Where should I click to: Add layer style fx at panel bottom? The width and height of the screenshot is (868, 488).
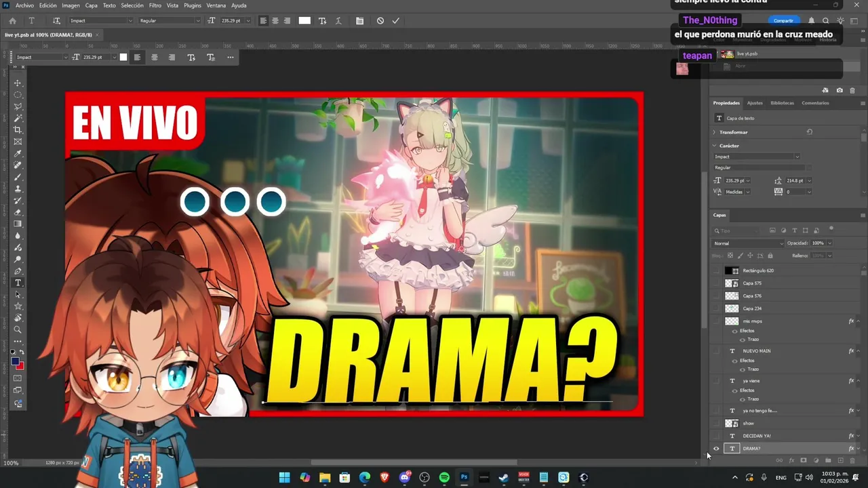(791, 460)
